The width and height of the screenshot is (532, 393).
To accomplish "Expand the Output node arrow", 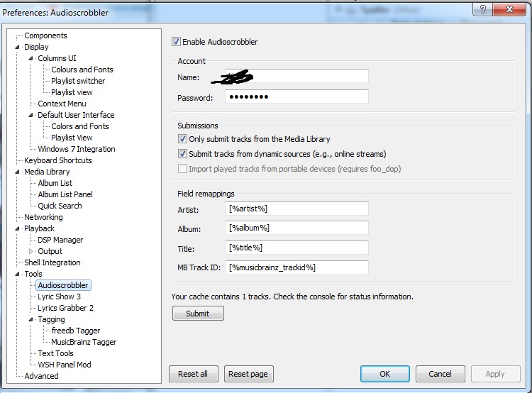I will (x=31, y=251).
